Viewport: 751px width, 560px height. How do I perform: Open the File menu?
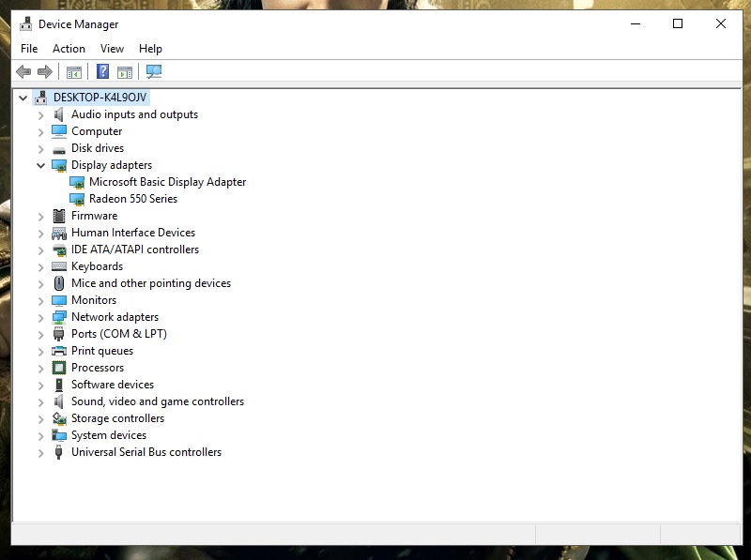(x=29, y=49)
